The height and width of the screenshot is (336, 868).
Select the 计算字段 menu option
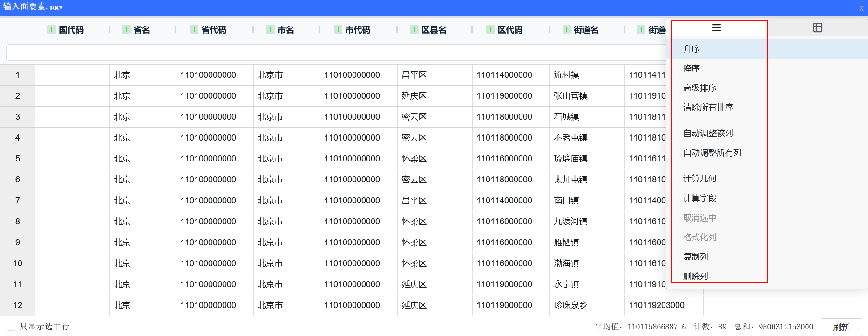tap(699, 198)
